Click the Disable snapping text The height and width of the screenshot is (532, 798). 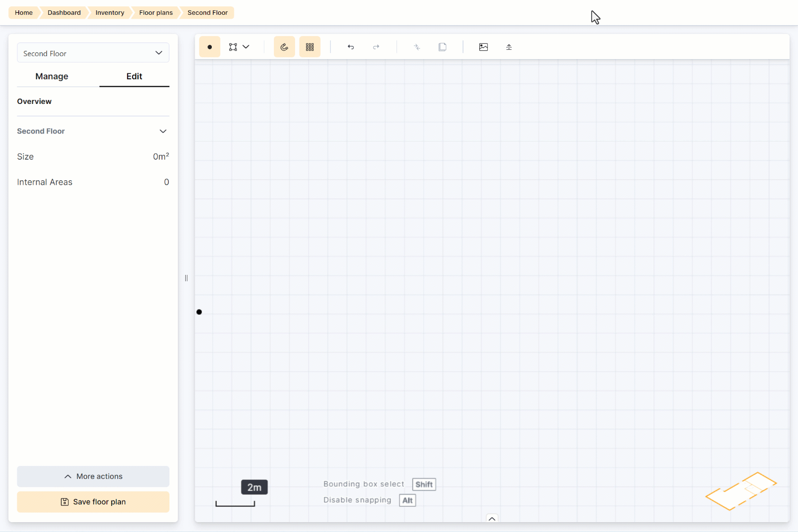[357, 500]
